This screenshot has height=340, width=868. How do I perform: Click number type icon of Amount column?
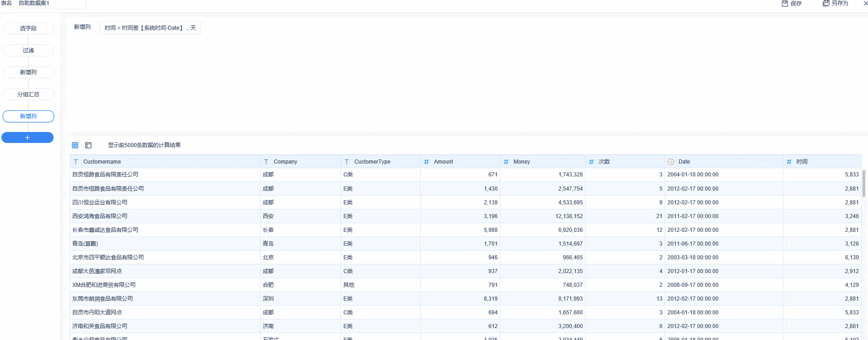click(426, 162)
